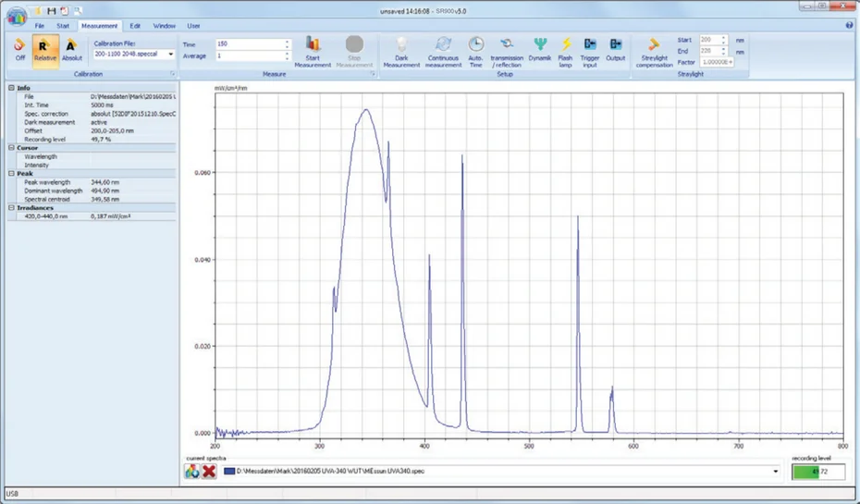Collapse the Irradiances section
This screenshot has height=504, width=860.
click(11, 208)
